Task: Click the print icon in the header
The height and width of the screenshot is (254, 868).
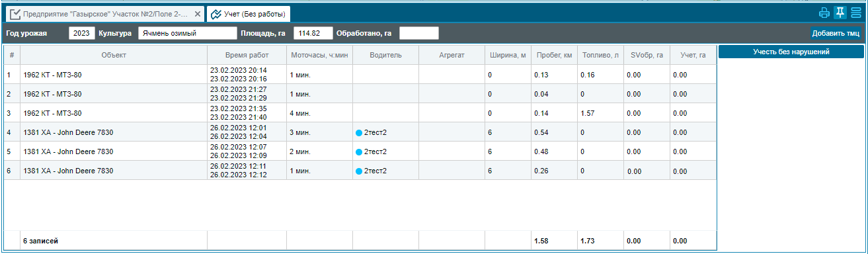Action: pos(824,13)
